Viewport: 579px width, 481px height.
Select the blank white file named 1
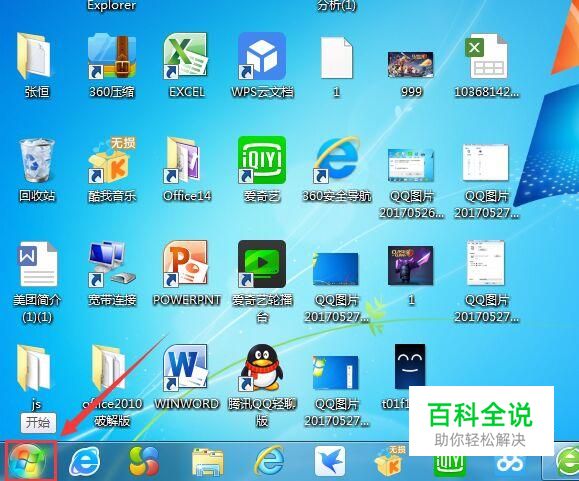click(336, 58)
